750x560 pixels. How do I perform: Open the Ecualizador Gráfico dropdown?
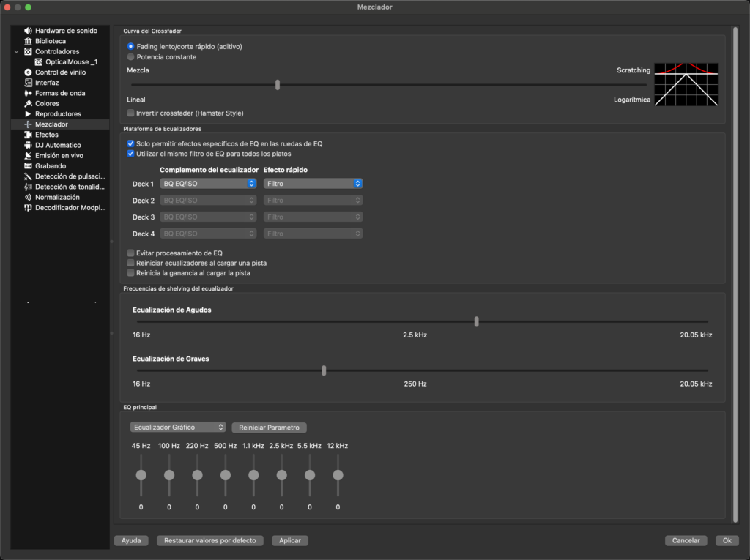click(x=178, y=427)
